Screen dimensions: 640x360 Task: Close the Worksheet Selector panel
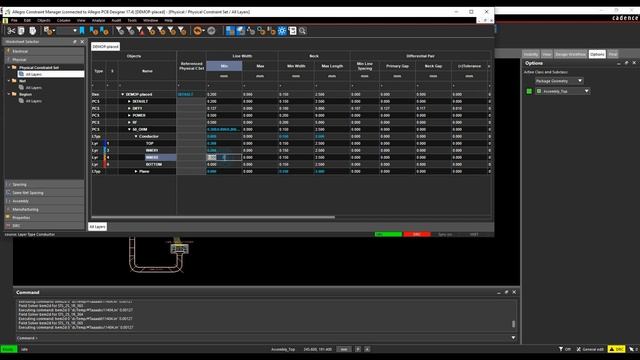[82, 42]
